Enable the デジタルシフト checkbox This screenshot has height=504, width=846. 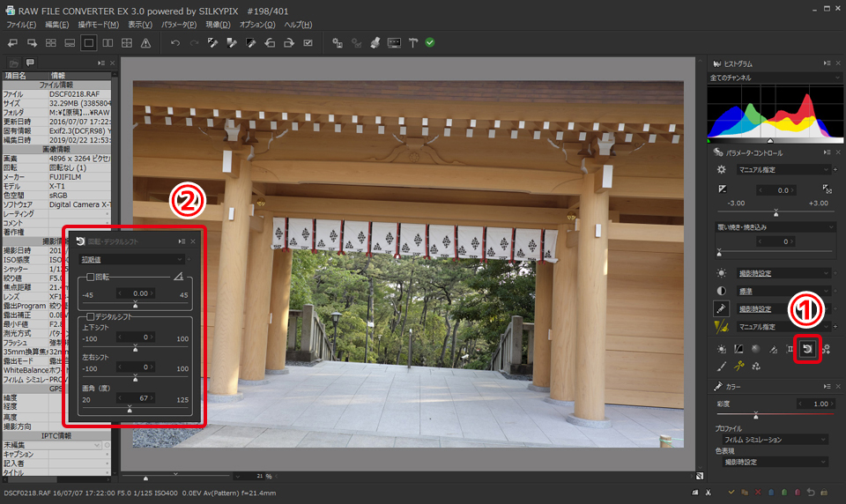pyautogui.click(x=90, y=317)
